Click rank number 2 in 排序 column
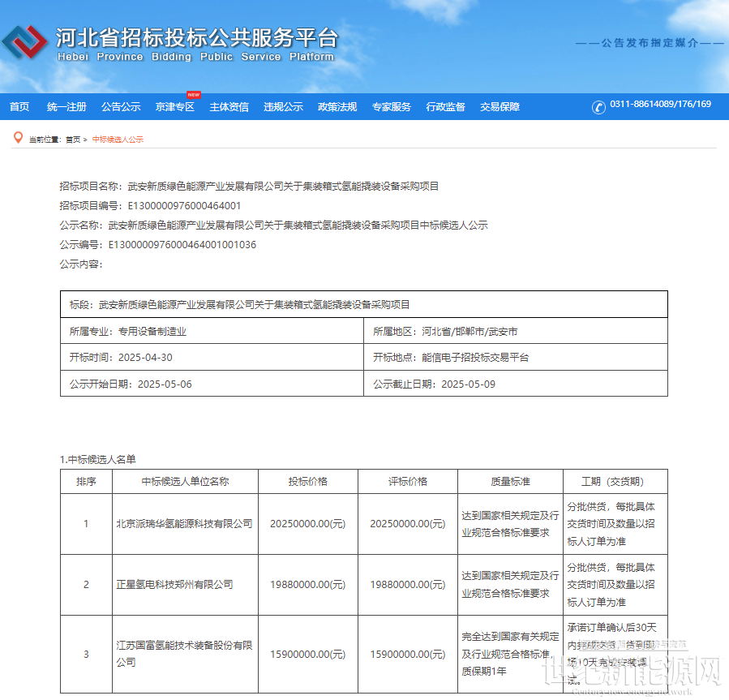The height and width of the screenshot is (700, 729). tap(86, 585)
